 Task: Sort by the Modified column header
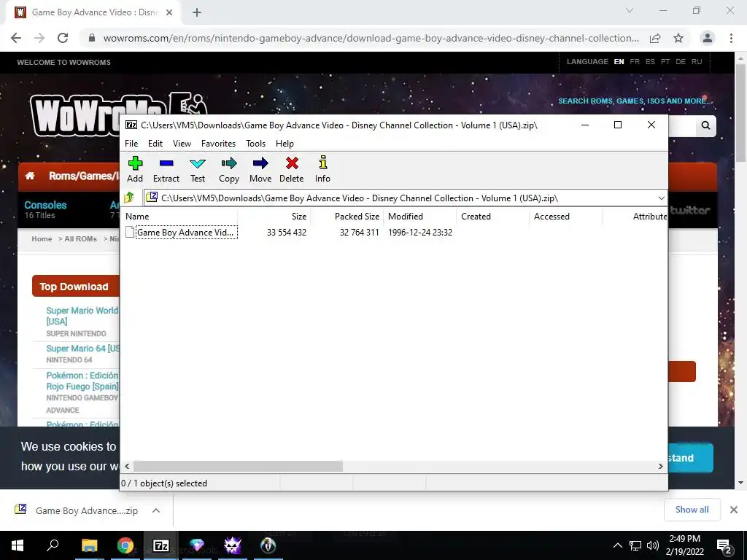coord(420,216)
